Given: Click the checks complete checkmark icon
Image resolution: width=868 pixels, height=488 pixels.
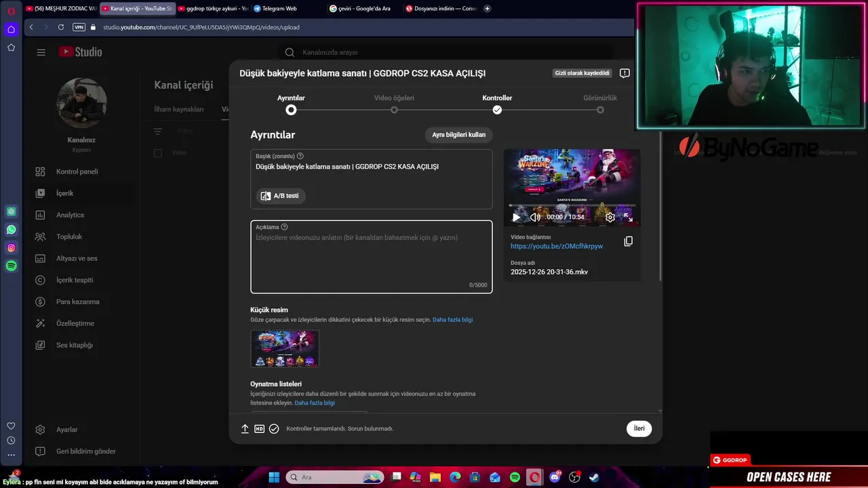Looking at the screenshot, I should (274, 428).
